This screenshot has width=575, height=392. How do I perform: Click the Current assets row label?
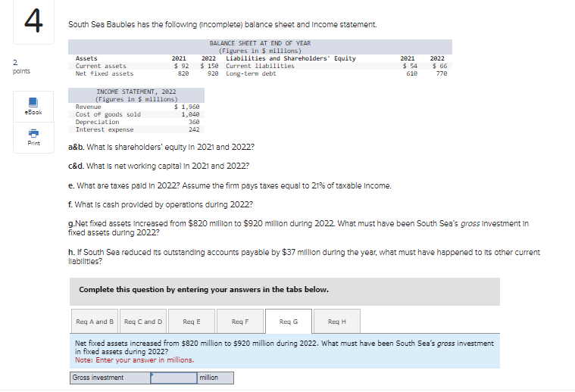pos(101,66)
